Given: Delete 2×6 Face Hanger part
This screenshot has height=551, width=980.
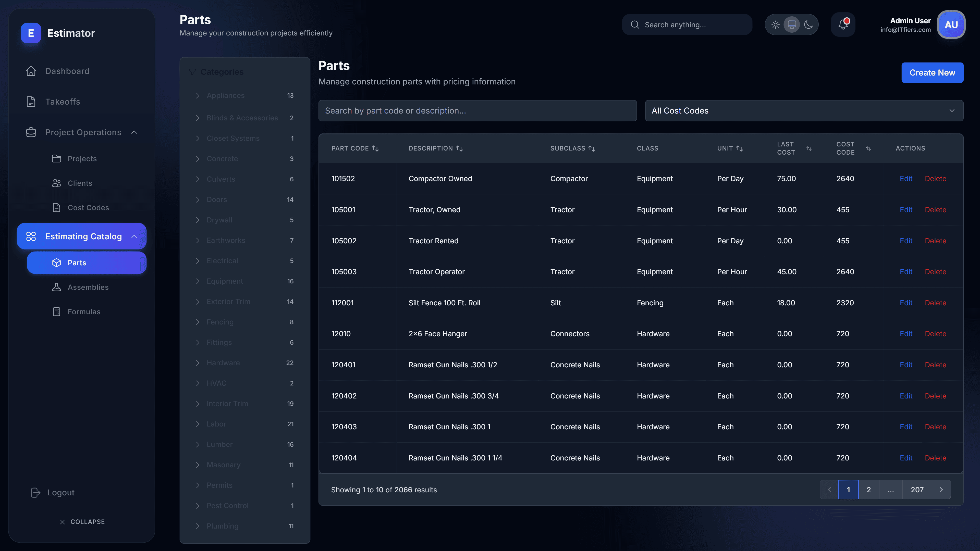Looking at the screenshot, I should coord(936,333).
